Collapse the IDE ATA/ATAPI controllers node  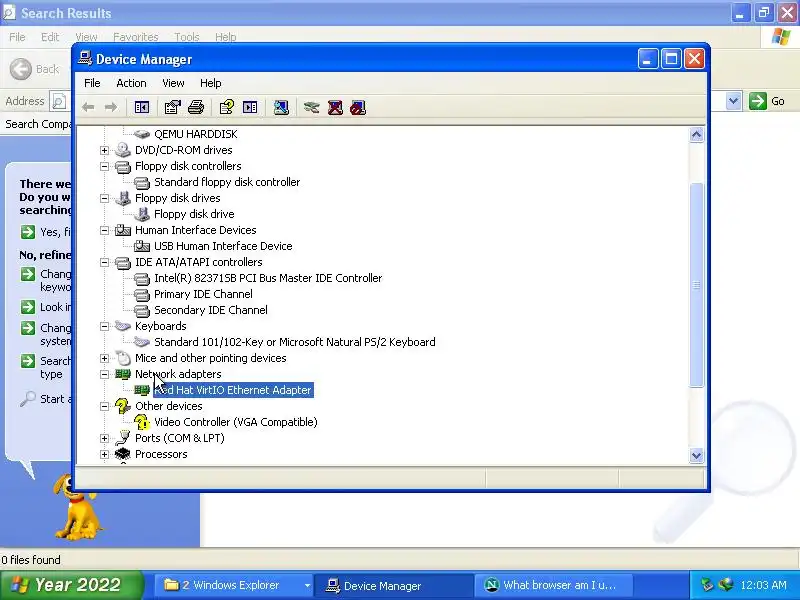tap(105, 263)
